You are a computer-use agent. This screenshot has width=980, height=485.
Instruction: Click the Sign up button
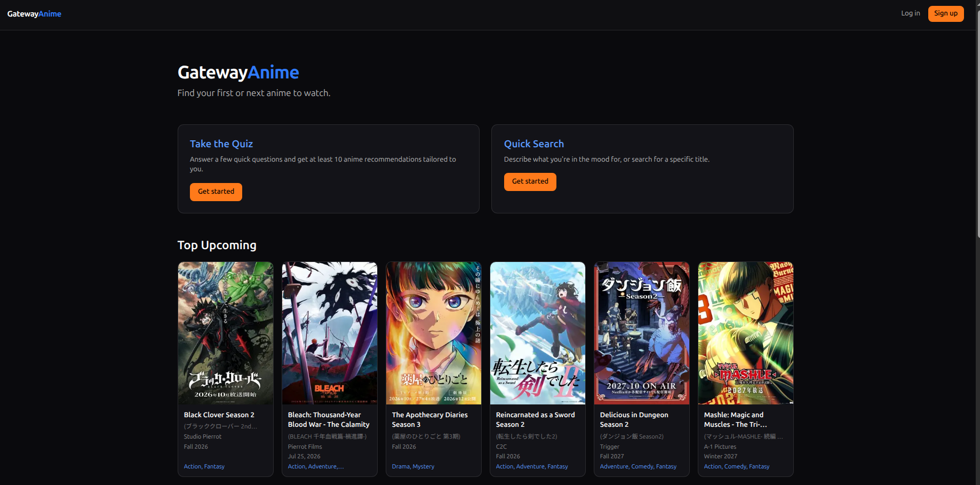(945, 14)
